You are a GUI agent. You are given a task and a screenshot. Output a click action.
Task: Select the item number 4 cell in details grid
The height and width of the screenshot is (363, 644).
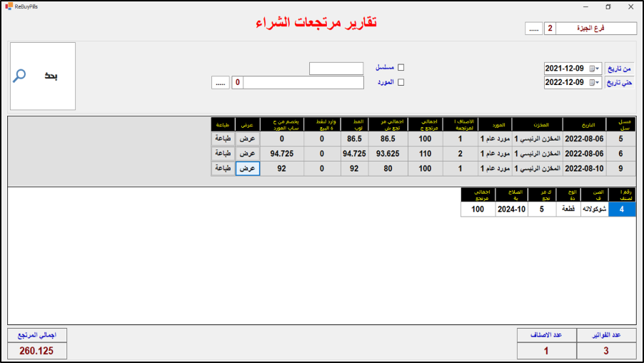621,209
